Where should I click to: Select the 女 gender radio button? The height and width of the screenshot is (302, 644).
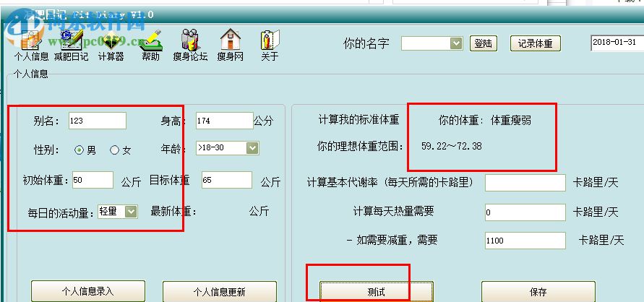[x=114, y=150]
